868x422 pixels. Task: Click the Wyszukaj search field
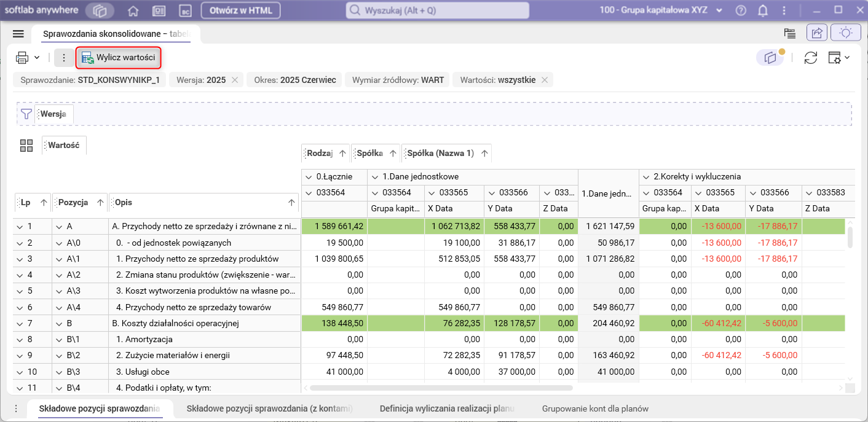438,11
